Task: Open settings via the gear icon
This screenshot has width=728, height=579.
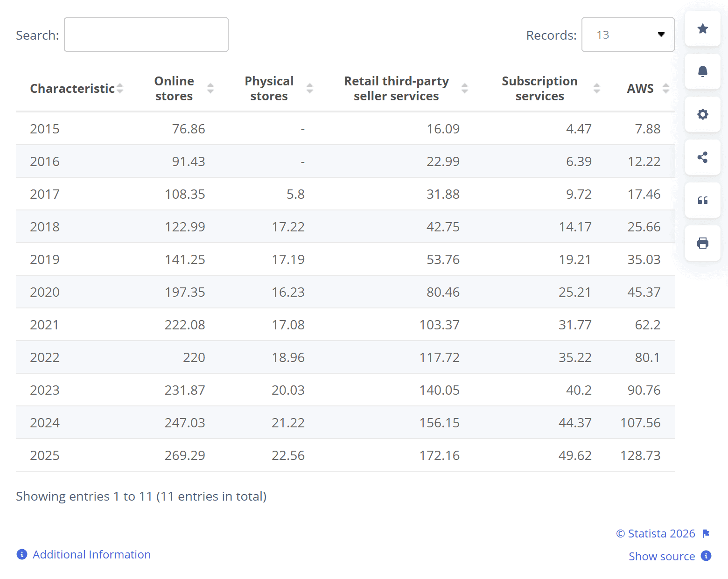Action: 702,114
